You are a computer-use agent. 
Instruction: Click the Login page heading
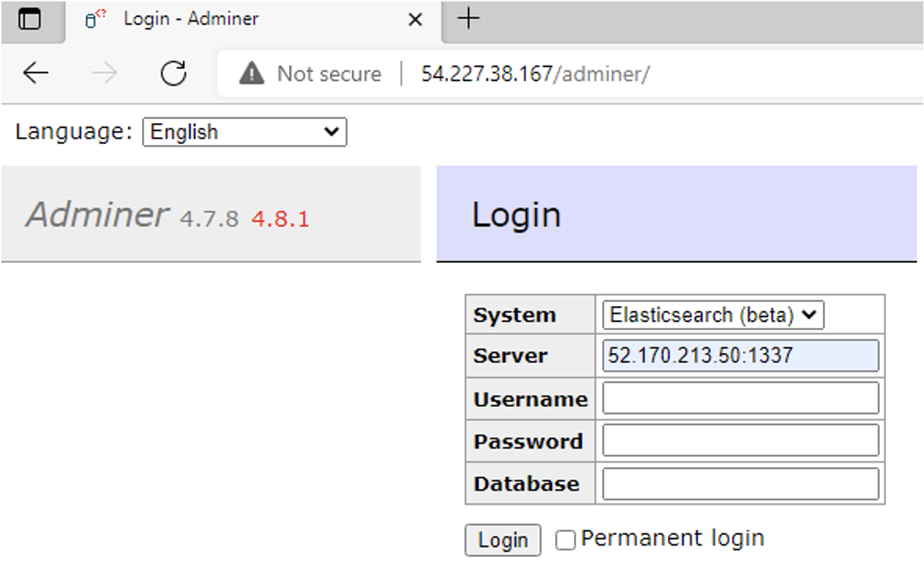(x=516, y=214)
